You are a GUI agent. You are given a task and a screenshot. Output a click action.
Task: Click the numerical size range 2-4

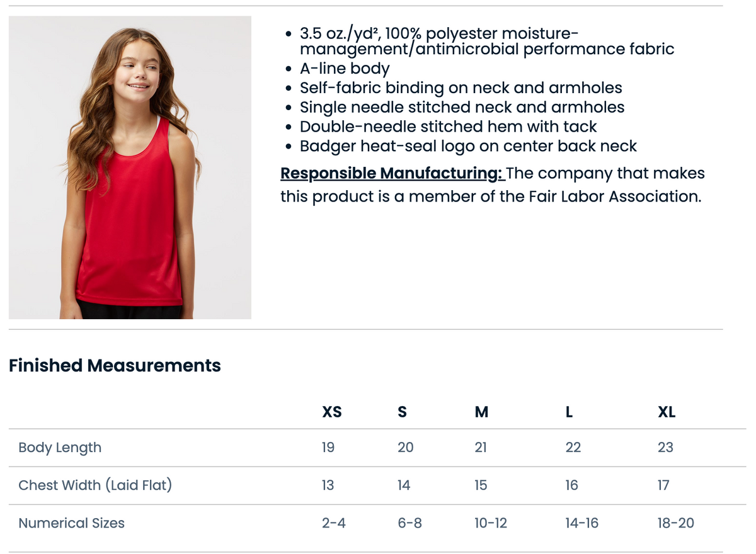pyautogui.click(x=333, y=523)
